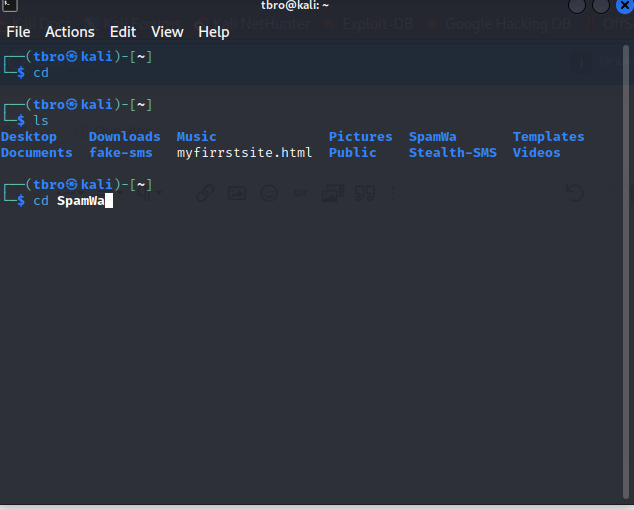
Task: Click the tbro@kali window title text
Action: 295,5
